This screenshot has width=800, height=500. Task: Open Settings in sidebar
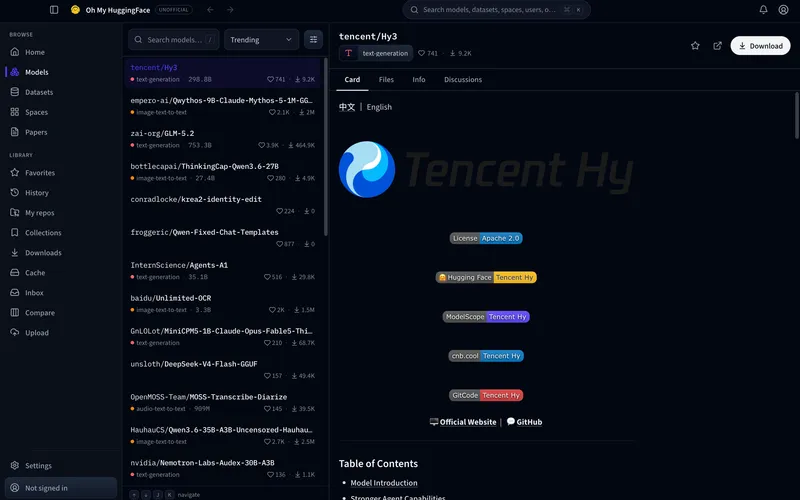[61, 465]
